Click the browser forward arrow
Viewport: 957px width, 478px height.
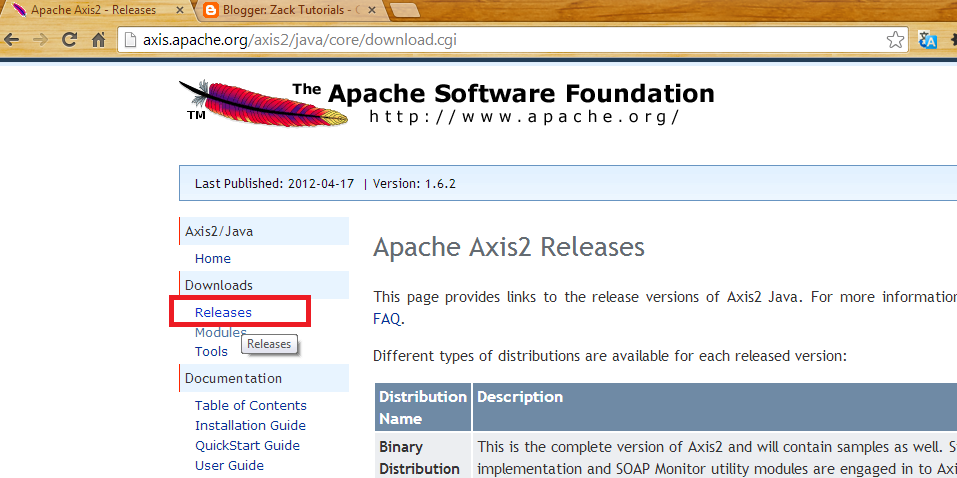tap(40, 40)
